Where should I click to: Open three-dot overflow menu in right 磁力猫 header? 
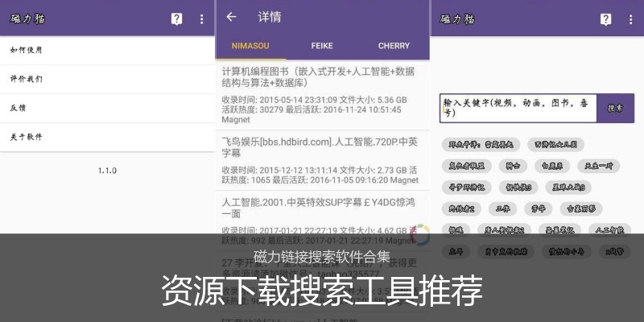click(631, 19)
